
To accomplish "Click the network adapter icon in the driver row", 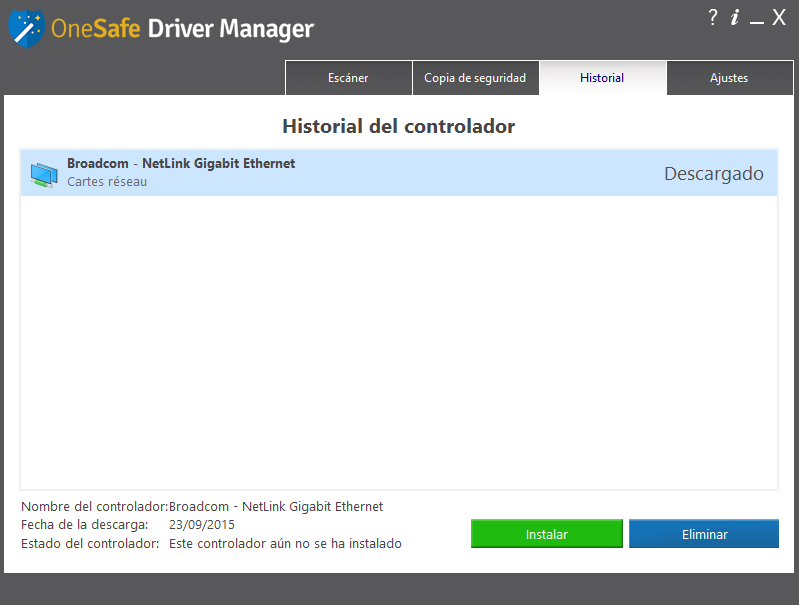I will (x=44, y=174).
